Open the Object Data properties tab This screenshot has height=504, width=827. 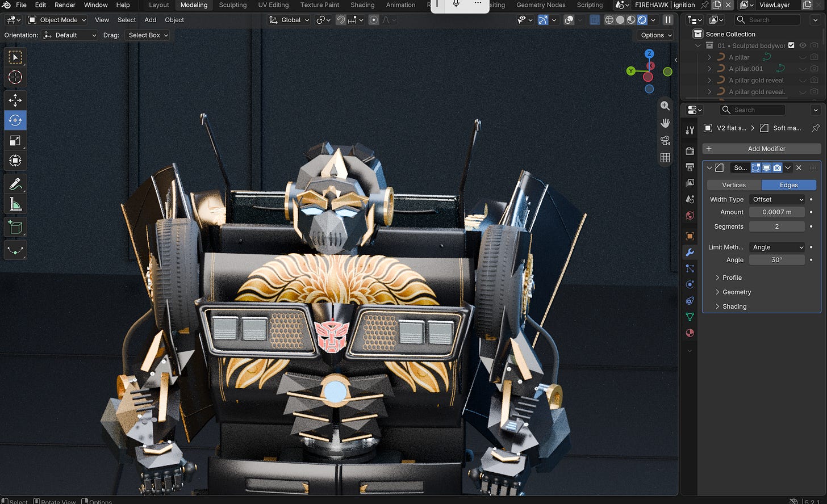690,317
